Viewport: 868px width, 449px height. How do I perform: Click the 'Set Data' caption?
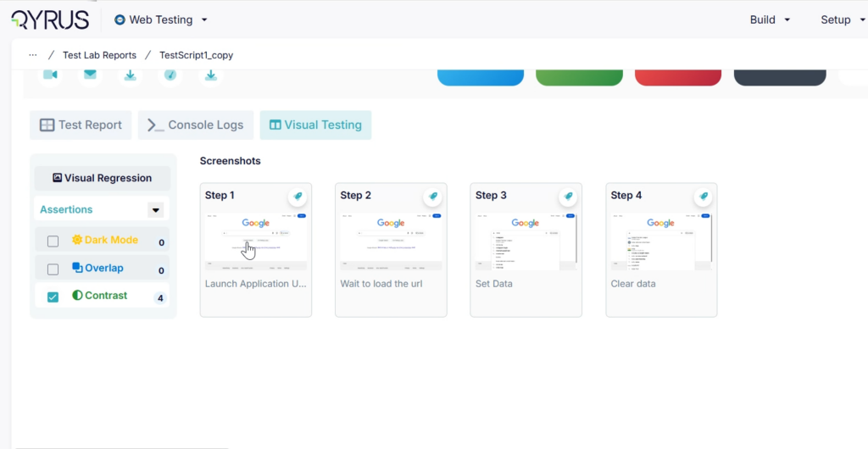494,284
